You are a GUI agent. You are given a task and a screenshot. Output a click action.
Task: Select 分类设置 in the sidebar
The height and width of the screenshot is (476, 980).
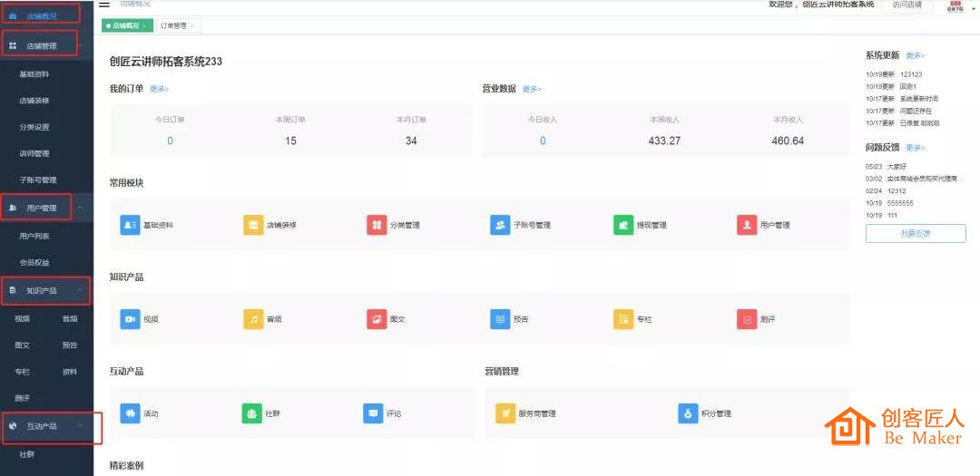click(x=34, y=128)
